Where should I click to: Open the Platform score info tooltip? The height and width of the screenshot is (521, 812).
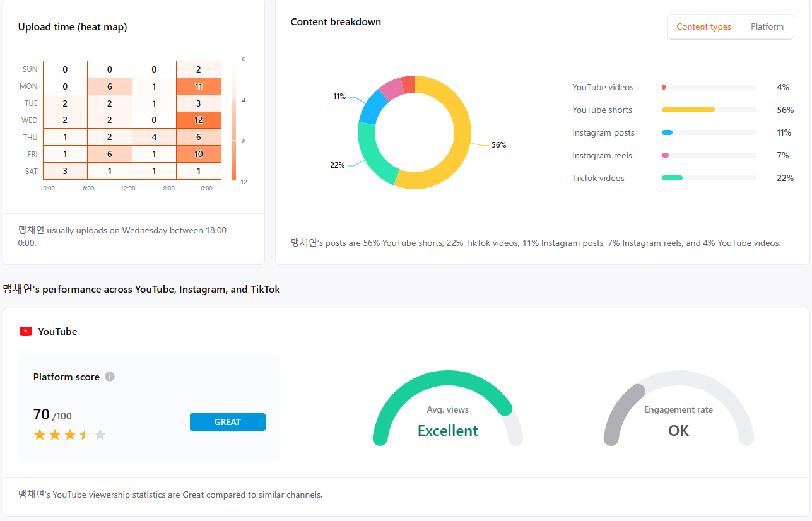coord(110,377)
